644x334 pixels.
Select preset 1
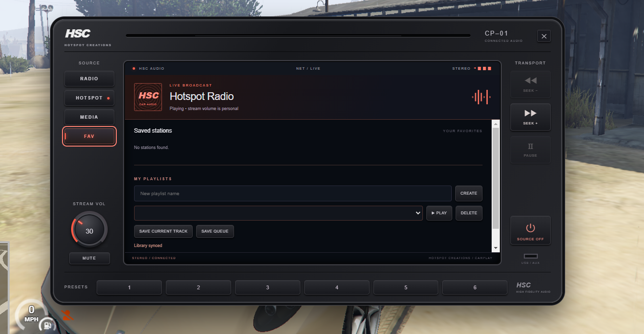pyautogui.click(x=129, y=287)
